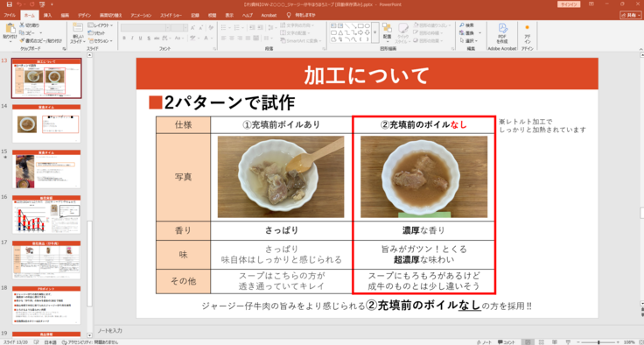Screen dimensions: 644x345
Task: Click Tell me (何をしますか) search box
Action: click(x=301, y=15)
